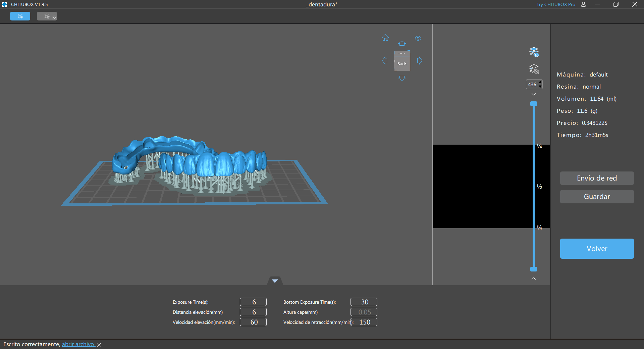Edit the Distancia elevación field
Viewport: 644px width, 349px height.
pyautogui.click(x=253, y=312)
